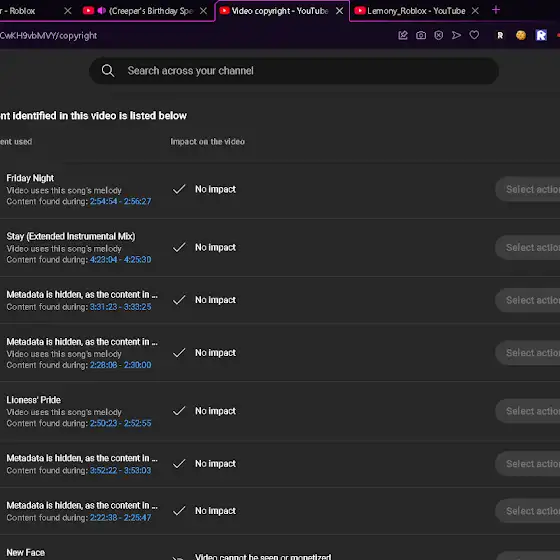Jump to timestamp 2:54:54 - 2:56:27
This screenshot has height=560, width=560.
pos(120,201)
